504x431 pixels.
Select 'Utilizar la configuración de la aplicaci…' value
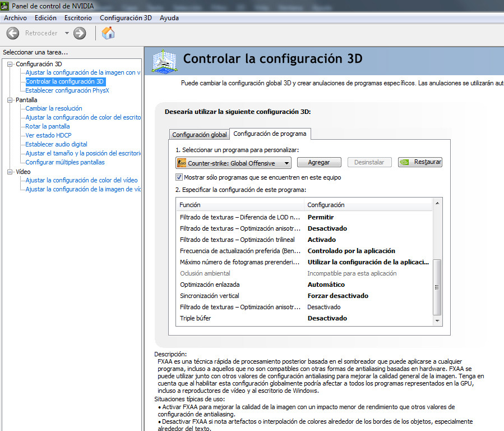[x=368, y=263]
